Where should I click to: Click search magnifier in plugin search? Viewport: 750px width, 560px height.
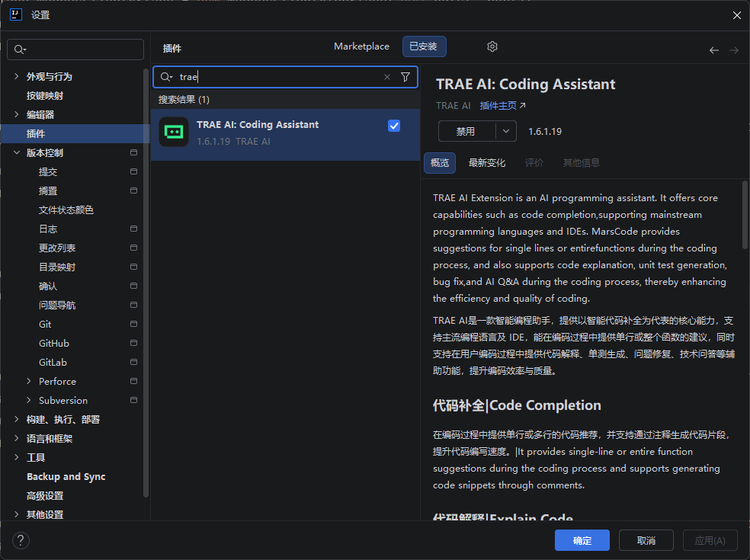[166, 77]
